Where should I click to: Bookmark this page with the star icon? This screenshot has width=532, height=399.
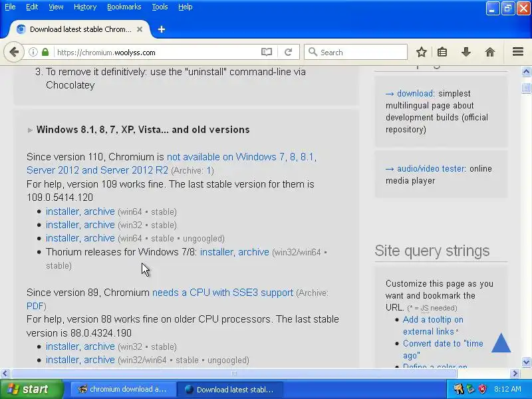point(422,53)
